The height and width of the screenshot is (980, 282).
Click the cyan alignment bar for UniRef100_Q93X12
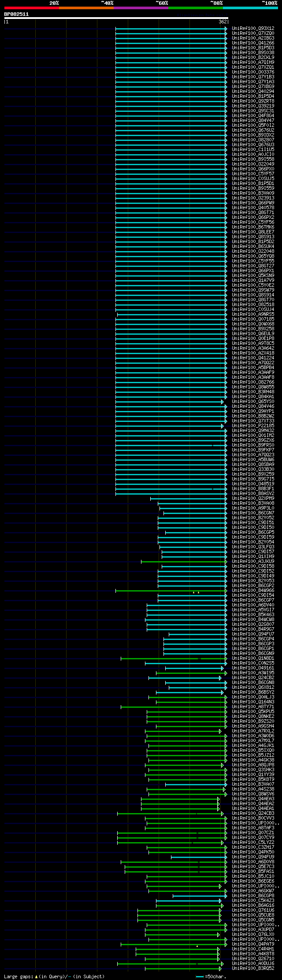171,29
